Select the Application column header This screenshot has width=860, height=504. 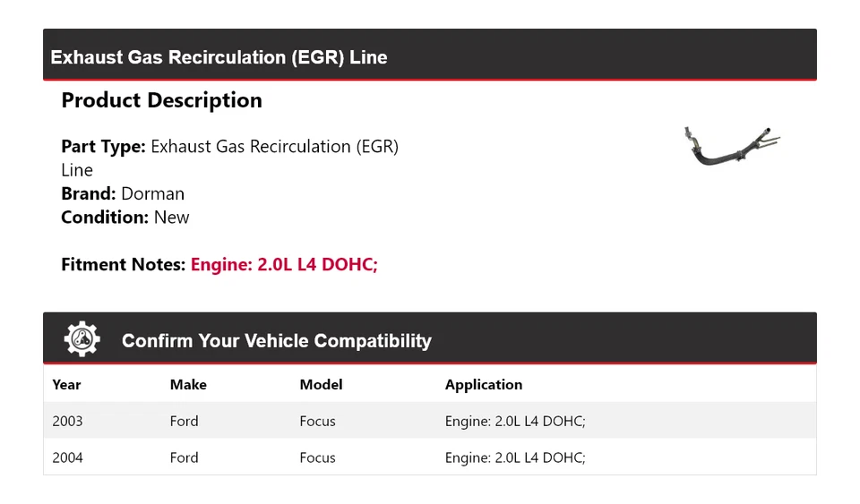483,385
